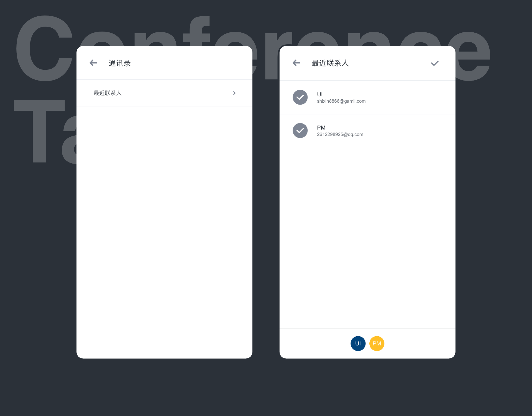Click the UI contact row background
Image resolution: width=532 pixels, height=416 pixels.
[367, 97]
